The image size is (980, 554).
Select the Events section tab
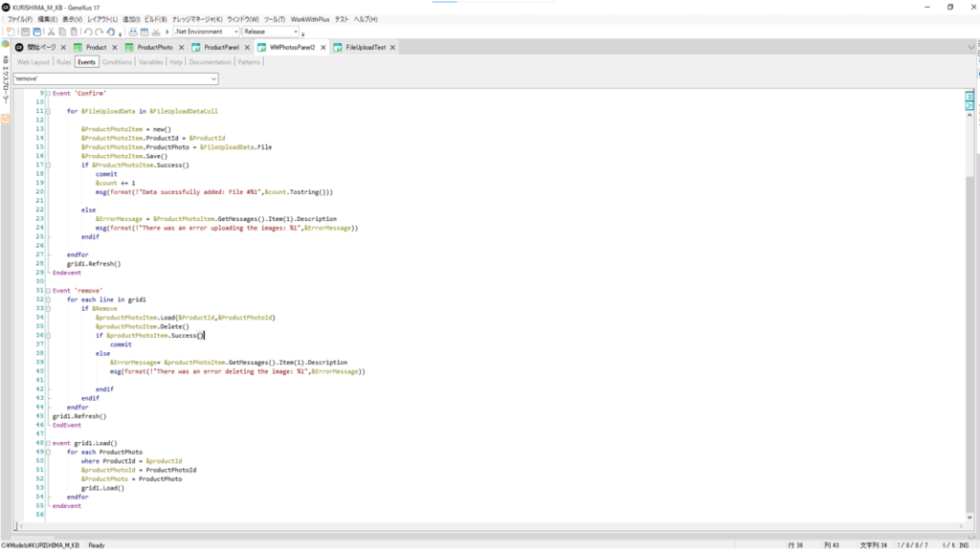[x=86, y=62]
